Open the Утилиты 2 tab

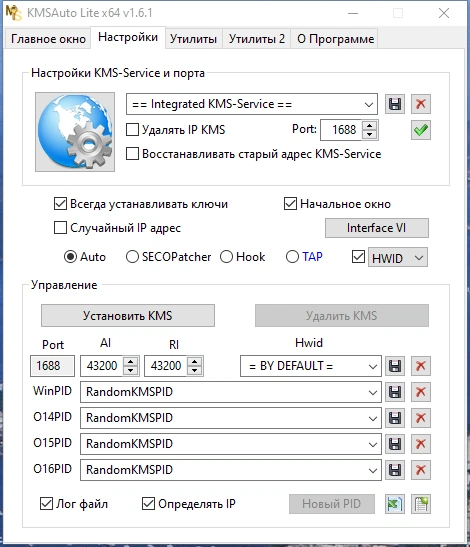(x=256, y=39)
